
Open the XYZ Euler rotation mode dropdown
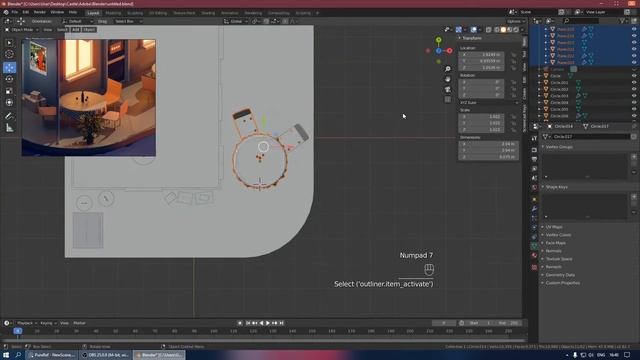click(489, 103)
